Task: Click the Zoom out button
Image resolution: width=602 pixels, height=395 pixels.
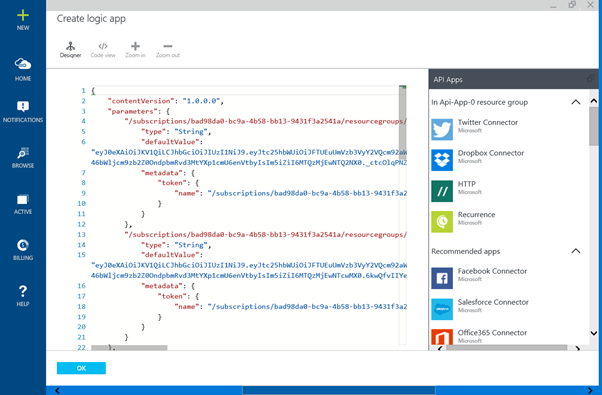Action: [168, 50]
